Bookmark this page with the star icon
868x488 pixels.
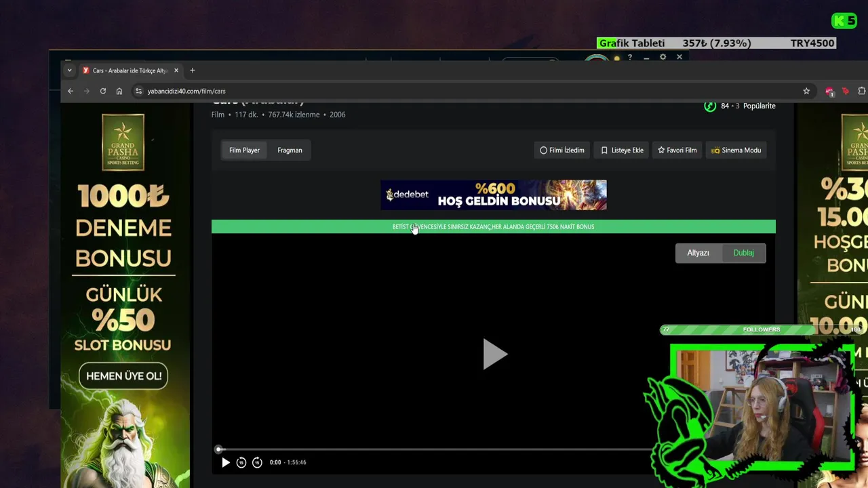tap(806, 91)
